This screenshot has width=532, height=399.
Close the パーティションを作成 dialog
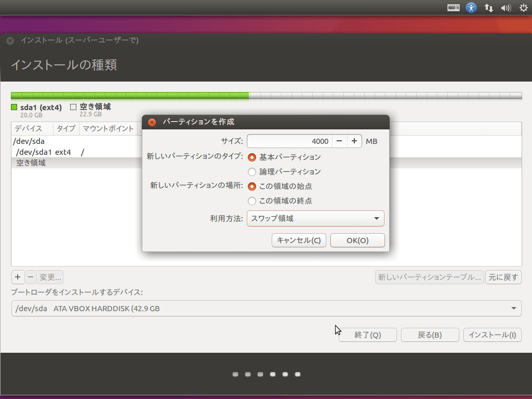(151, 122)
